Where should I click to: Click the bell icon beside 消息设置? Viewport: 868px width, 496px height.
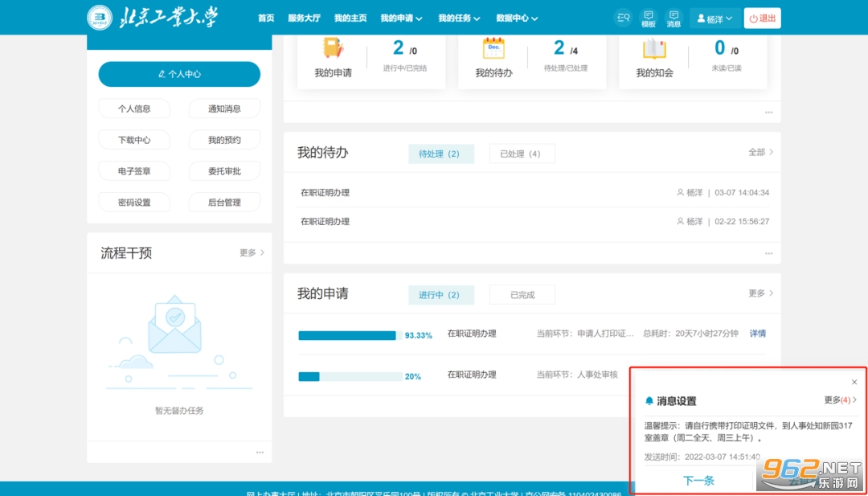click(x=649, y=401)
